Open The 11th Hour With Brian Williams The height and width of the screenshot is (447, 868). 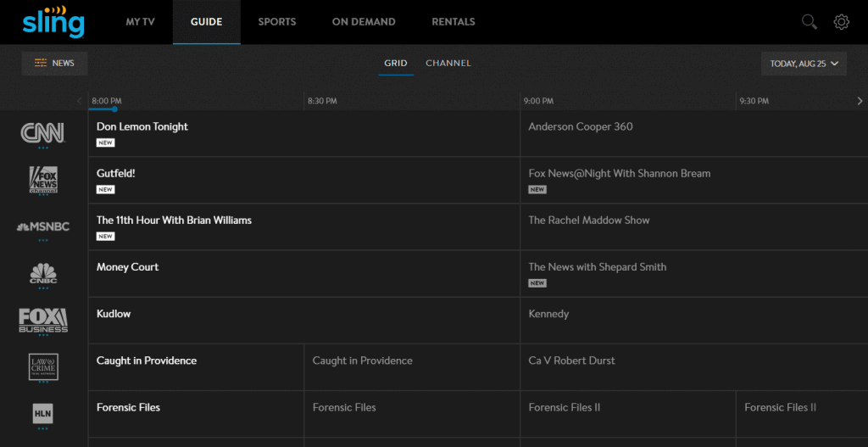[x=304, y=226]
